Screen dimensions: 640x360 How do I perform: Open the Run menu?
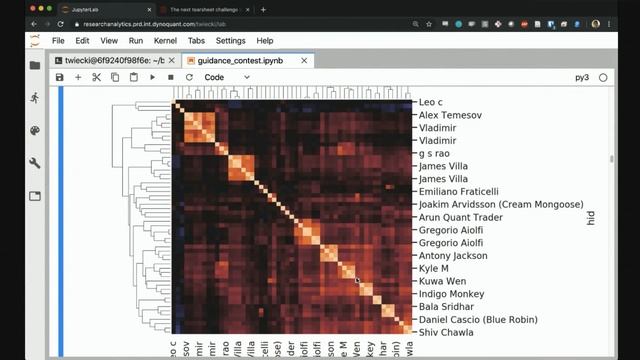(x=136, y=41)
